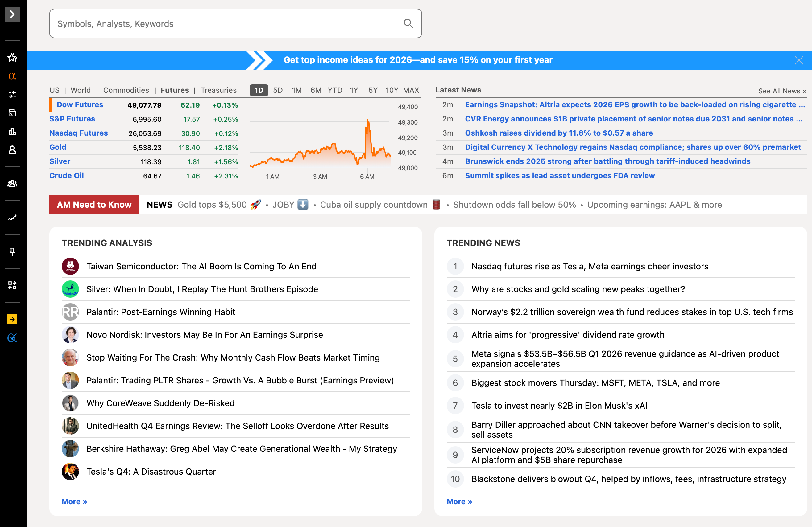Click the pushpin sidebar icon

coord(12,251)
